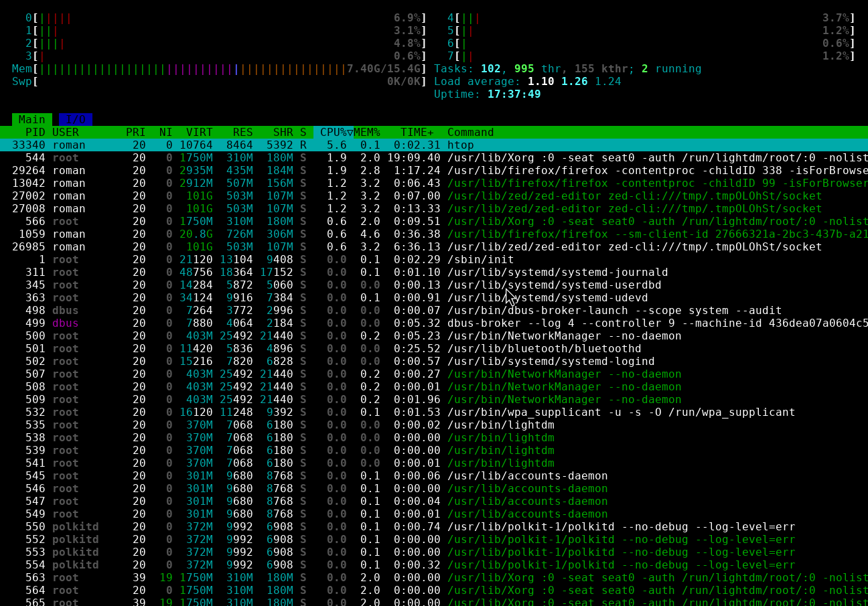Click the NI column header

(x=165, y=133)
